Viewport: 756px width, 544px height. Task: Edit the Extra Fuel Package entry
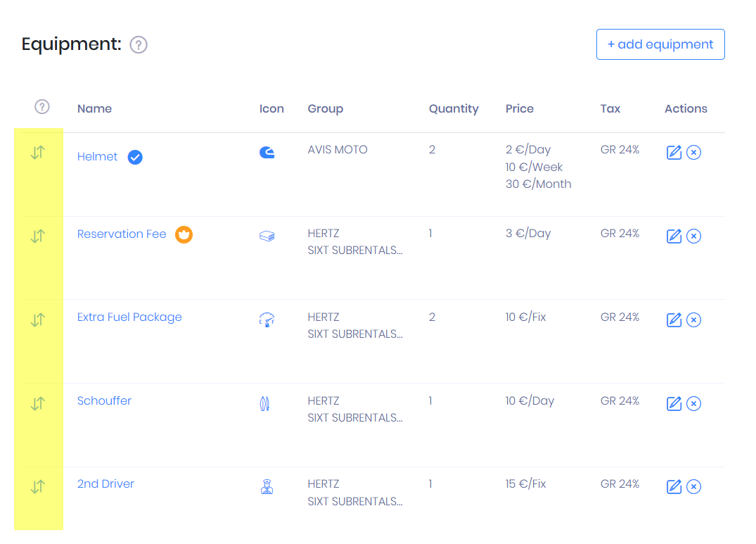[674, 320]
